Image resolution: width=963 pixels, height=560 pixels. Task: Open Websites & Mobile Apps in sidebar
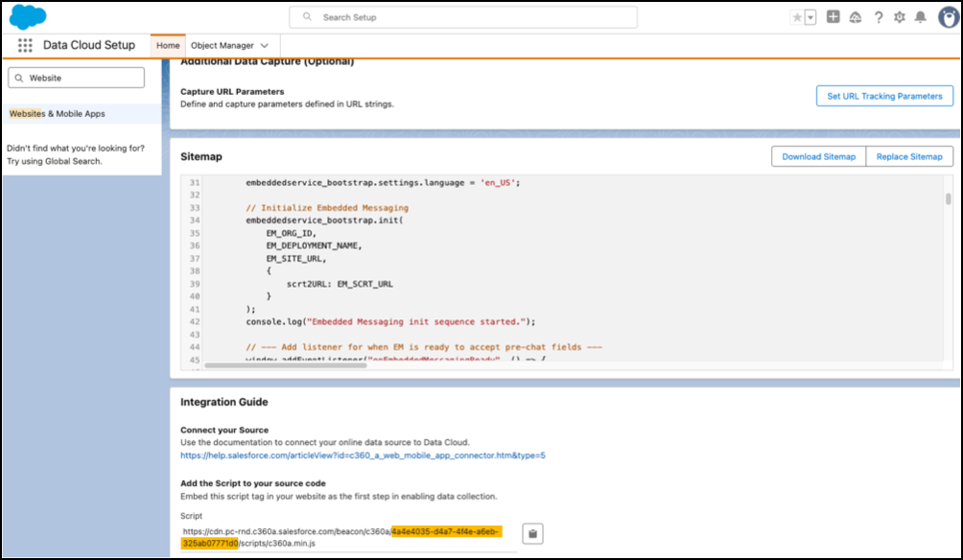coord(58,113)
